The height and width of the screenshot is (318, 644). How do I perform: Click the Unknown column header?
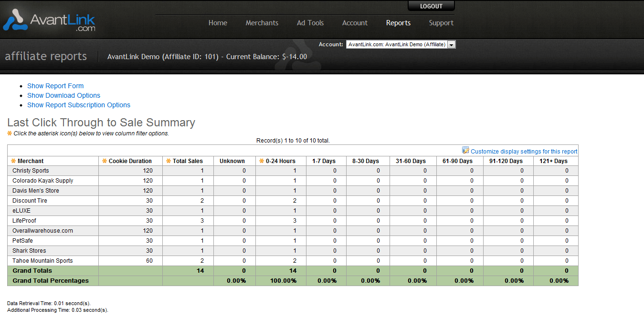tap(232, 161)
